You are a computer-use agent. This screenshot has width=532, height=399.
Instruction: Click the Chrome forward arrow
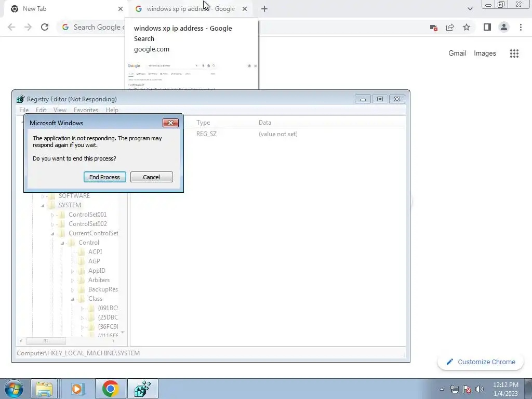pos(28,27)
